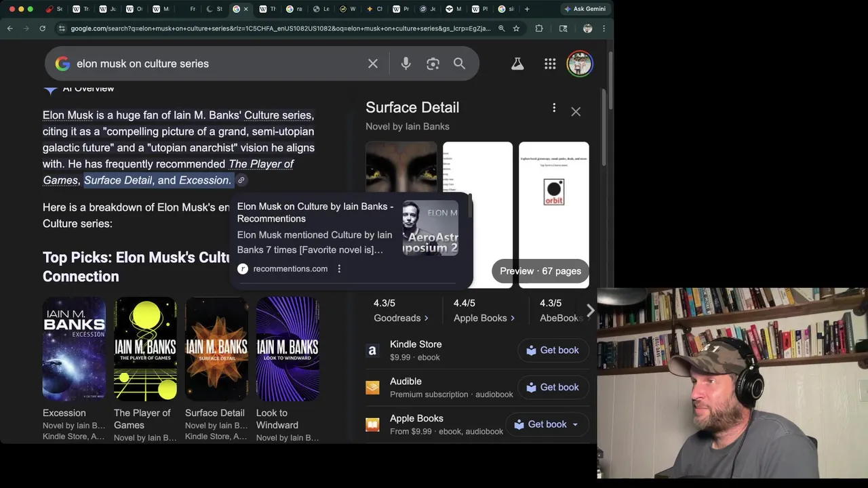Open the Google account avatar
The image size is (868, 488).
tap(580, 64)
